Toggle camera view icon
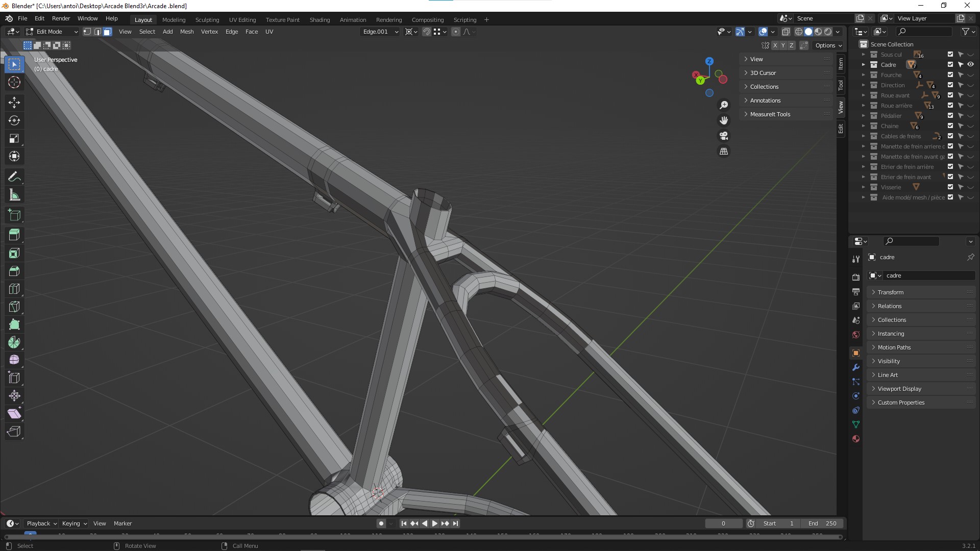980x551 pixels. point(724,136)
